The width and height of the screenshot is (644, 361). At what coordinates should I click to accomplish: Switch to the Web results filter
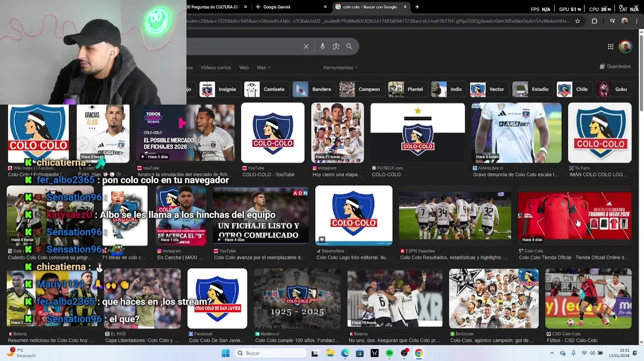[244, 68]
